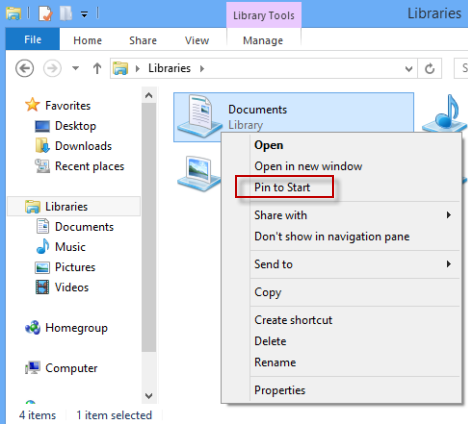
Task: Open Desktop under Favorites
Action: tap(75, 126)
